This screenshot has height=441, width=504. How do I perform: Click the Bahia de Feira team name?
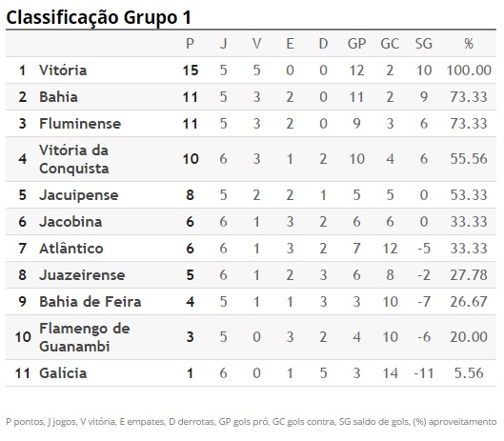pos(91,302)
